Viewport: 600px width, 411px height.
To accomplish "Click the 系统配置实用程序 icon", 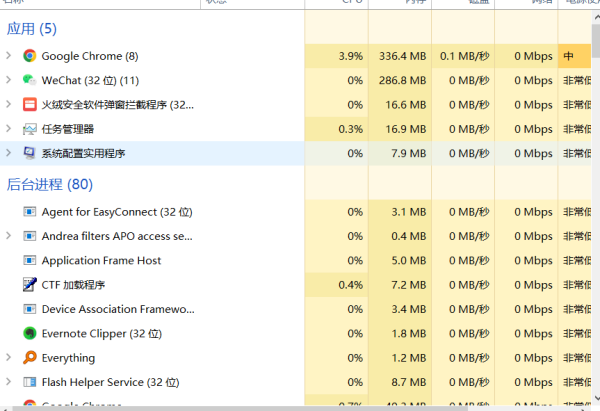I will 29,153.
